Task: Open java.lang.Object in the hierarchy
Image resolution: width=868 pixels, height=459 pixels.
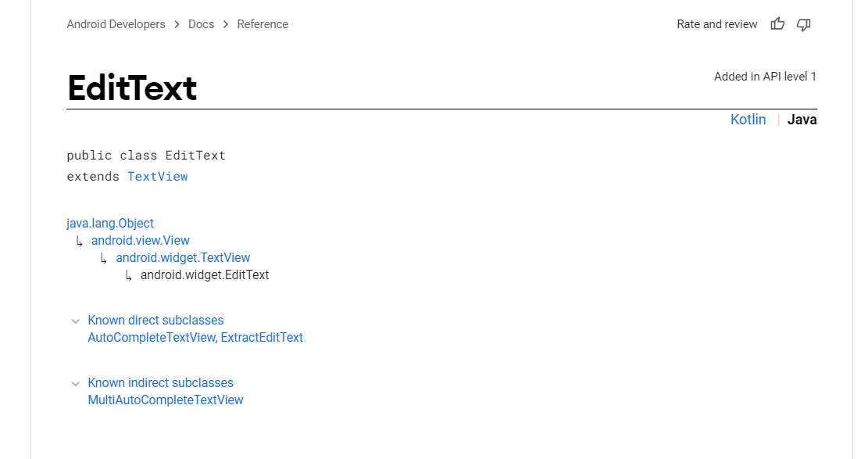Action: click(110, 224)
